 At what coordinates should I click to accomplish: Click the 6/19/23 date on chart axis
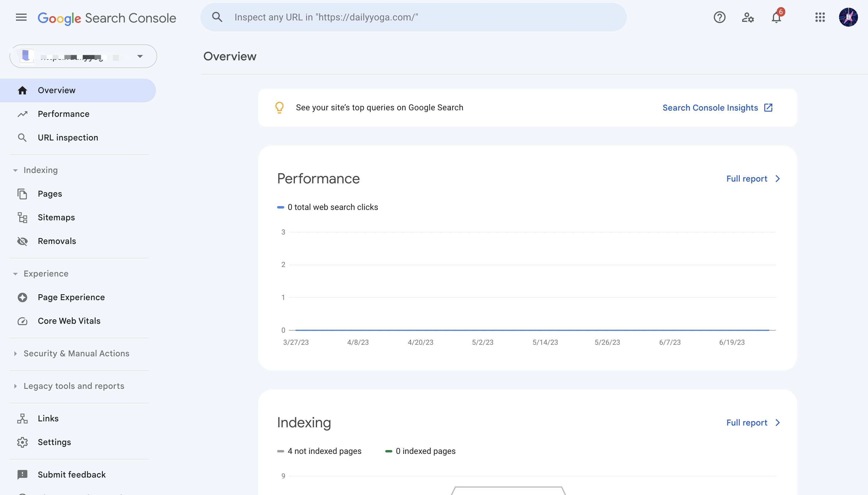tap(732, 342)
